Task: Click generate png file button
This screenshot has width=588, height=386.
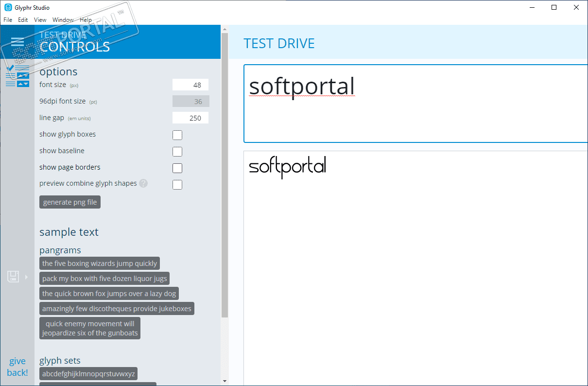Action: [x=70, y=202]
